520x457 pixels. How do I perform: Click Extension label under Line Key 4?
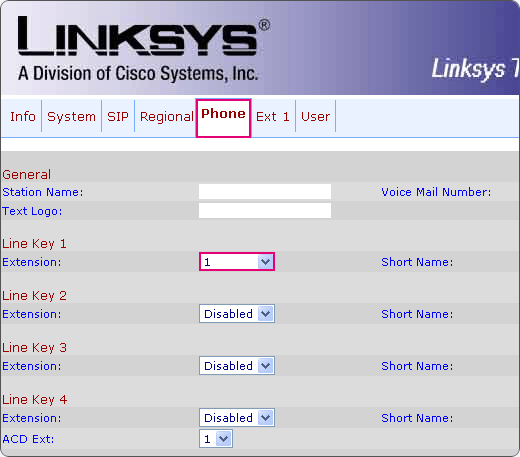[x=32, y=418]
